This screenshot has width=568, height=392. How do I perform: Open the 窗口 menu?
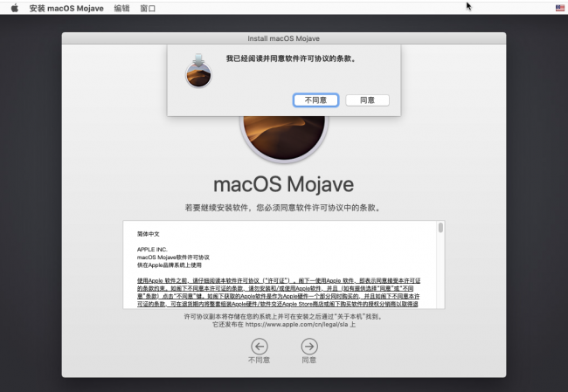point(148,8)
